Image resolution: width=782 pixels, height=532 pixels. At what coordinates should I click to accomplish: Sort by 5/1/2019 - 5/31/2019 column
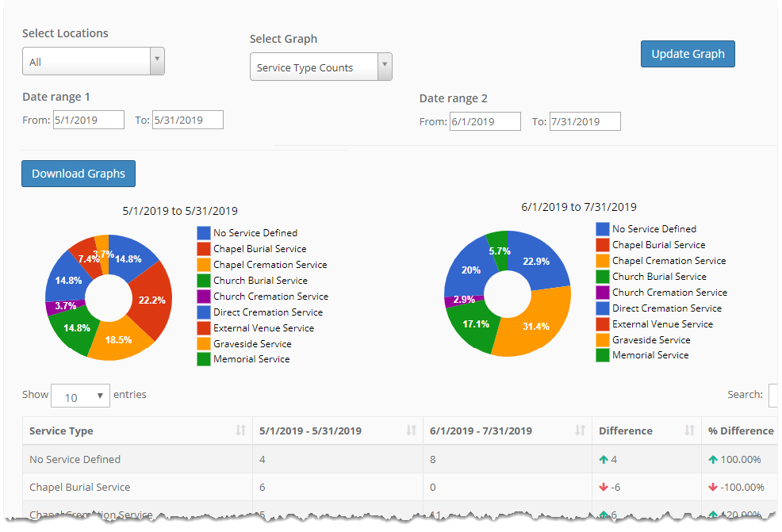(x=337, y=431)
